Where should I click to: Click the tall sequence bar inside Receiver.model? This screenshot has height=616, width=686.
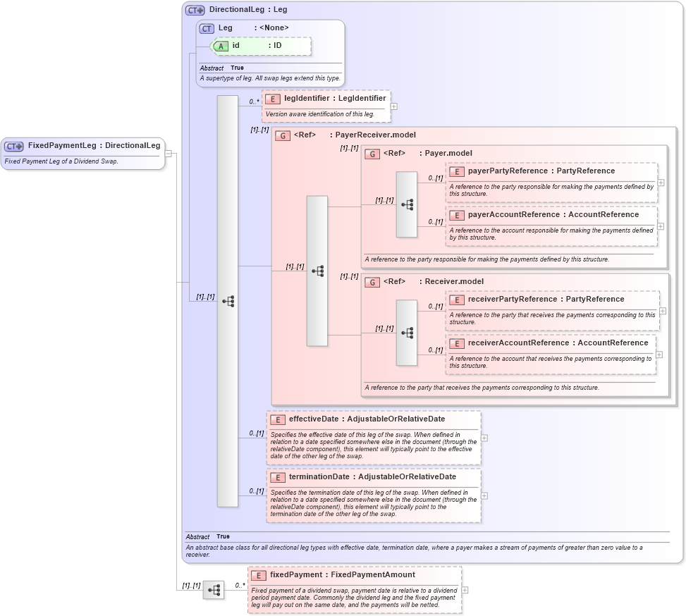406,331
